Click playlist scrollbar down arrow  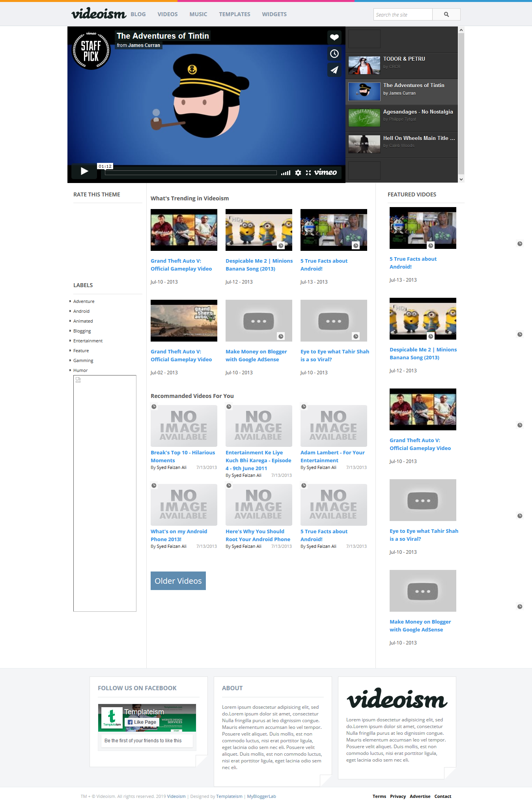461,179
